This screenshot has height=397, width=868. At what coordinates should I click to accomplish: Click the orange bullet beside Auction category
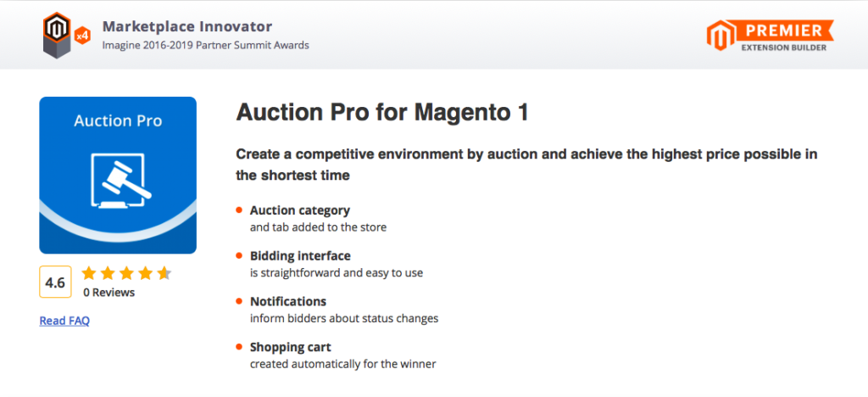pyautogui.click(x=239, y=210)
